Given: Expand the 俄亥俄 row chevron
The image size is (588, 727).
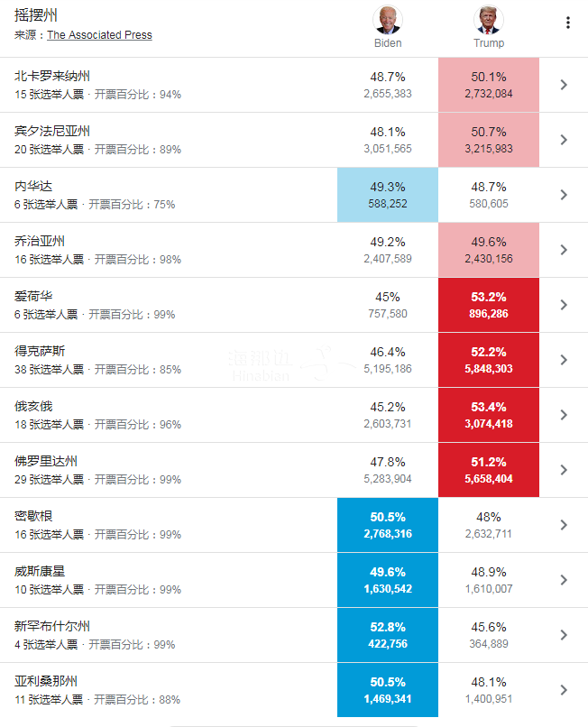Looking at the screenshot, I should point(564,415).
